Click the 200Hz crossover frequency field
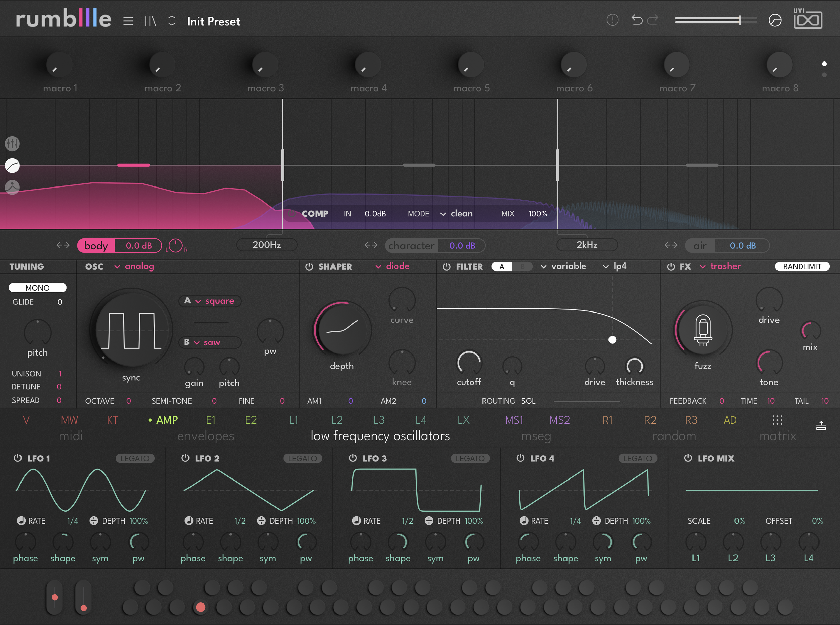The width and height of the screenshot is (840, 625). click(x=267, y=245)
